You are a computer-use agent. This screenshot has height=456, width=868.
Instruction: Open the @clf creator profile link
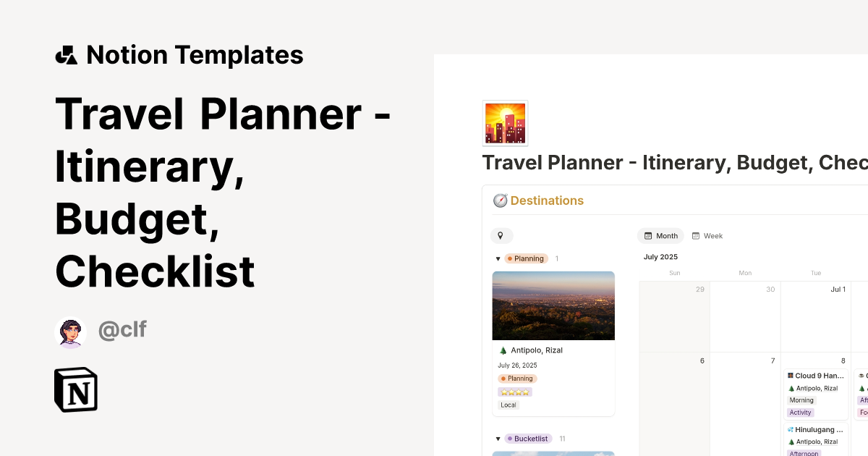tap(122, 331)
